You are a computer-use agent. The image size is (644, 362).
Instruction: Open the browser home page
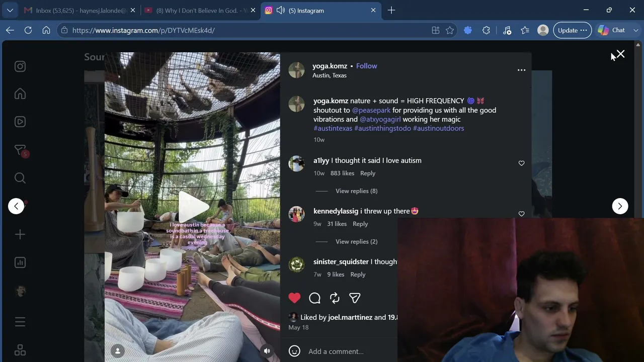pyautogui.click(x=46, y=30)
